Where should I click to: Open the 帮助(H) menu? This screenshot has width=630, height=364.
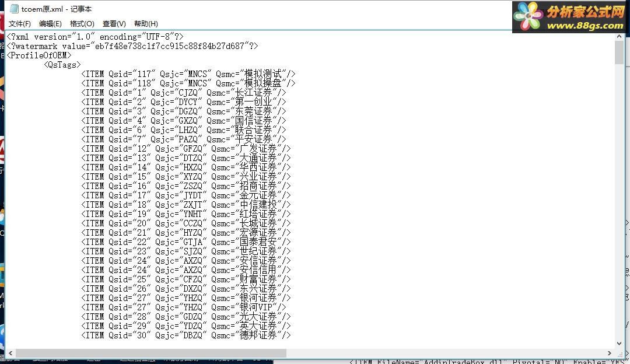pyautogui.click(x=146, y=24)
